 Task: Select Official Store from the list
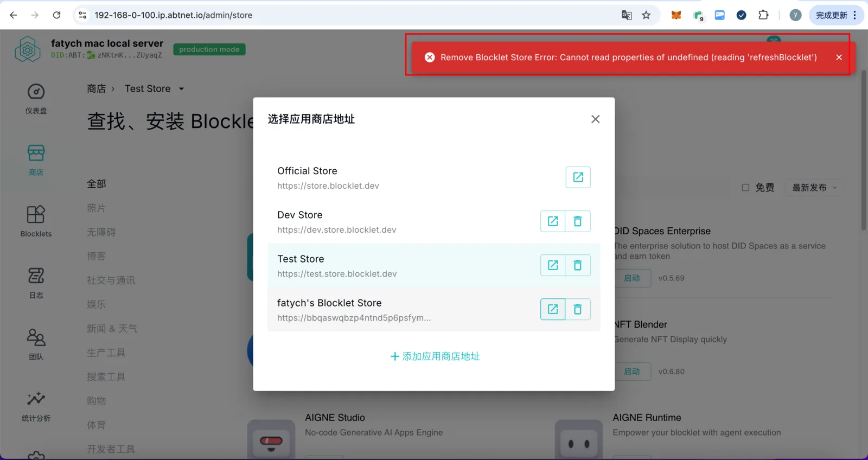pos(434,177)
